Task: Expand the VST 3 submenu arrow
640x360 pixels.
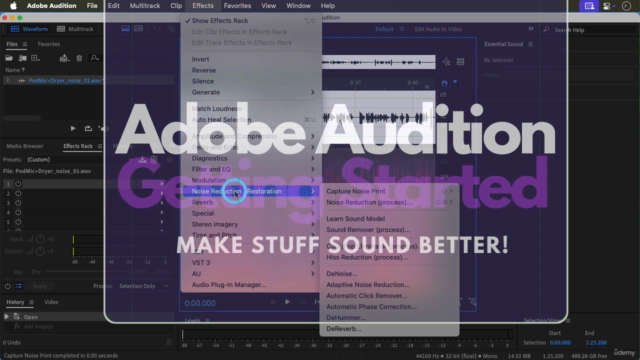Action: pos(313,262)
